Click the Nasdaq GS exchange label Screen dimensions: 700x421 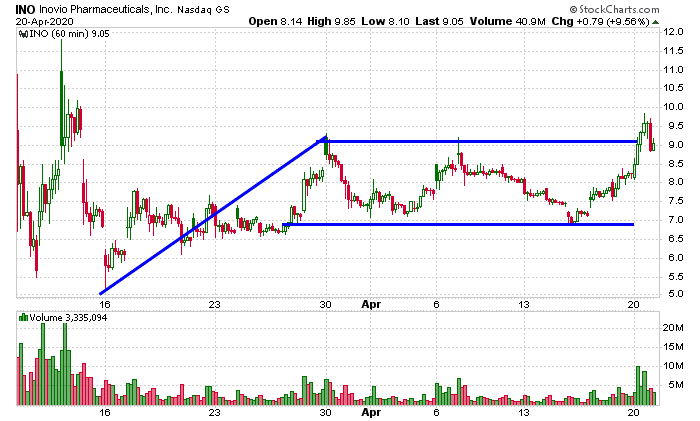tap(204, 10)
